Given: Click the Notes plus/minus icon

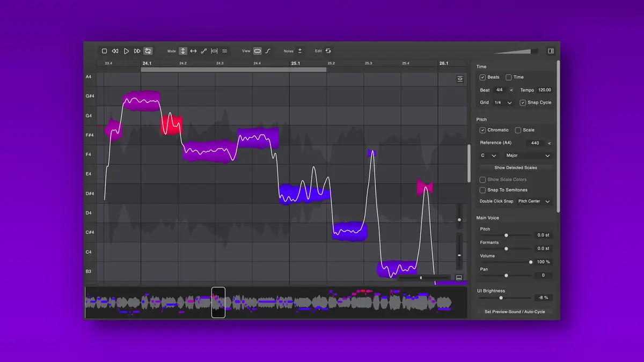Looking at the screenshot, I should pyautogui.click(x=300, y=51).
